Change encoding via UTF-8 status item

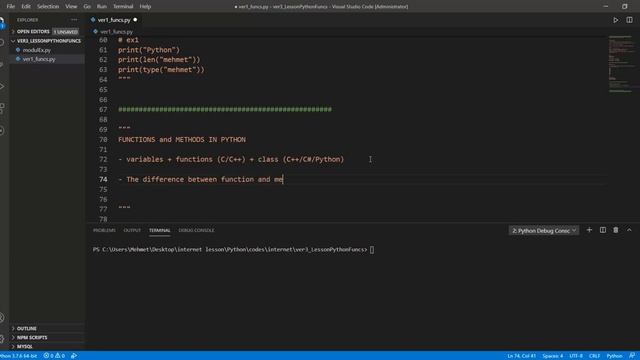[576, 356]
